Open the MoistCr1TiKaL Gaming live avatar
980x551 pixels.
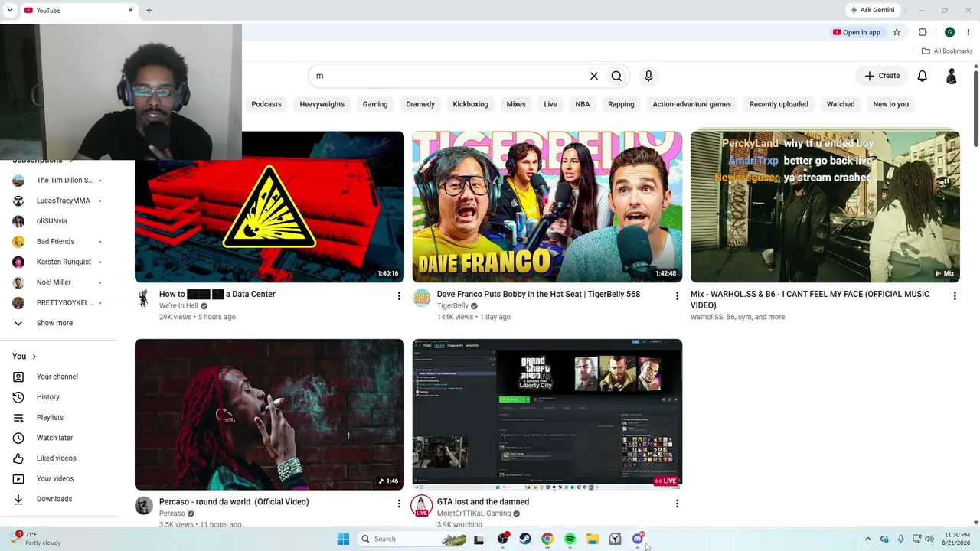tap(422, 506)
